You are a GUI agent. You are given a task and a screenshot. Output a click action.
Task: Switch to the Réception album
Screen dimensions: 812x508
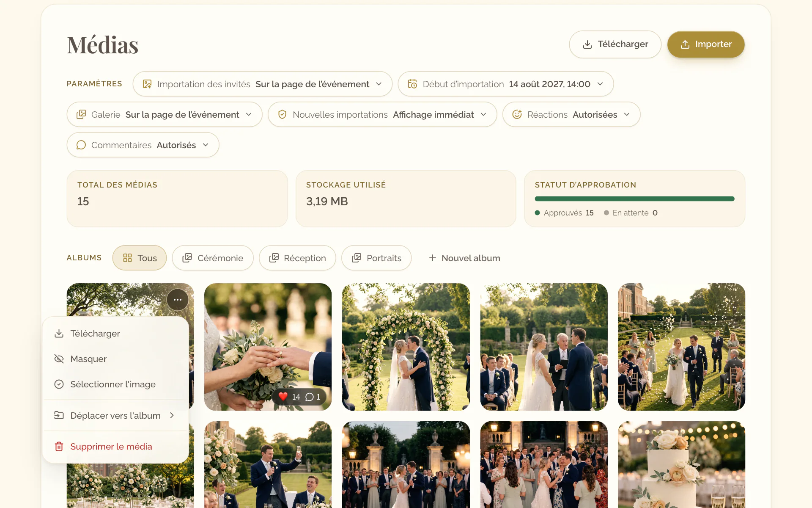[x=297, y=258]
